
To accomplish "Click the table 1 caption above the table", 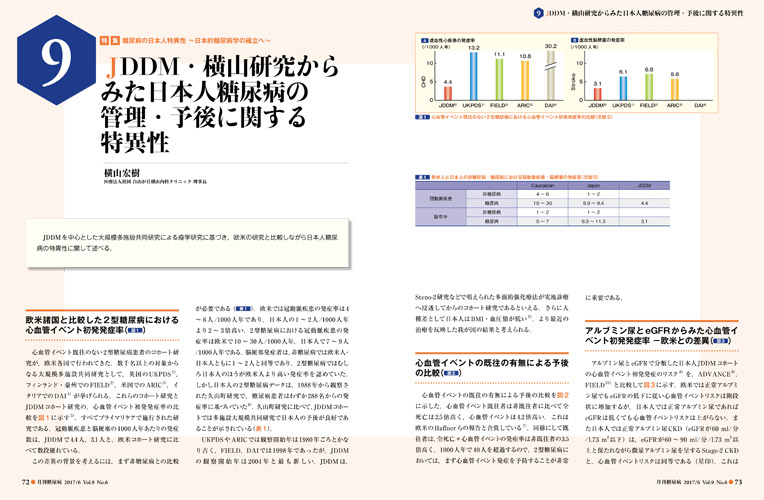I will tap(507, 177).
